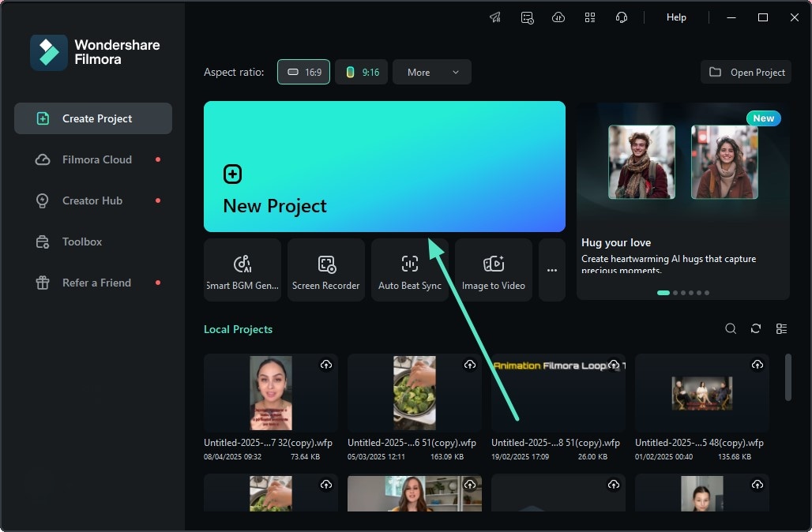The width and height of the screenshot is (812, 532).
Task: Upload the 8 51(copy) project to cloud
Action: point(614,365)
